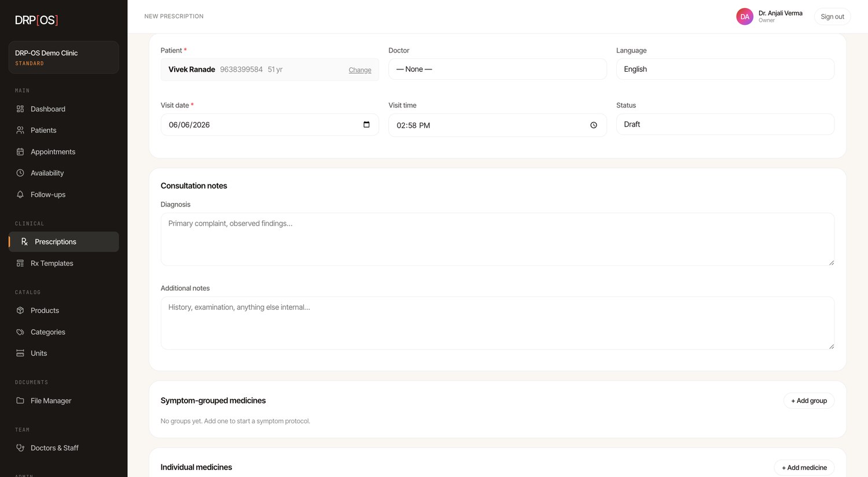Click the + Add group button

[x=809, y=401]
